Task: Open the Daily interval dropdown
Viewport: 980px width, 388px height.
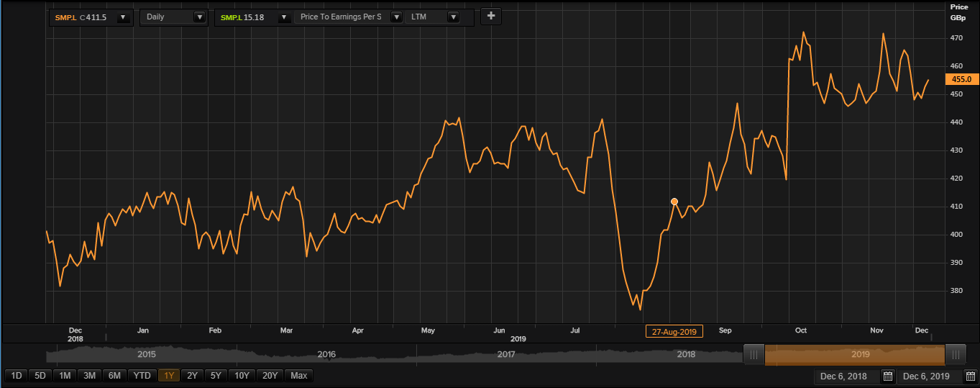Action: tap(199, 17)
